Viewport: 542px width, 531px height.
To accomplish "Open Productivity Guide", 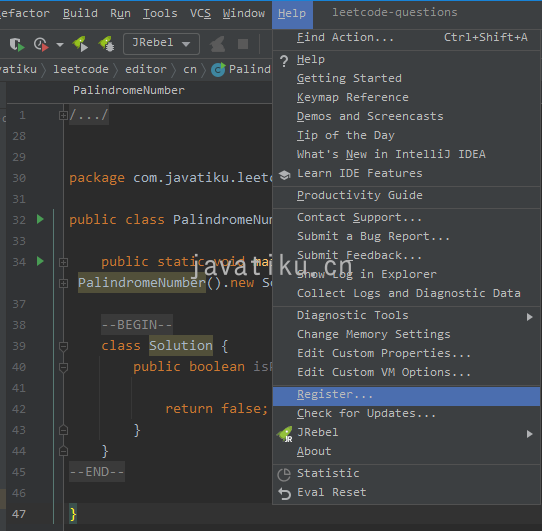I will (x=406, y=195).
